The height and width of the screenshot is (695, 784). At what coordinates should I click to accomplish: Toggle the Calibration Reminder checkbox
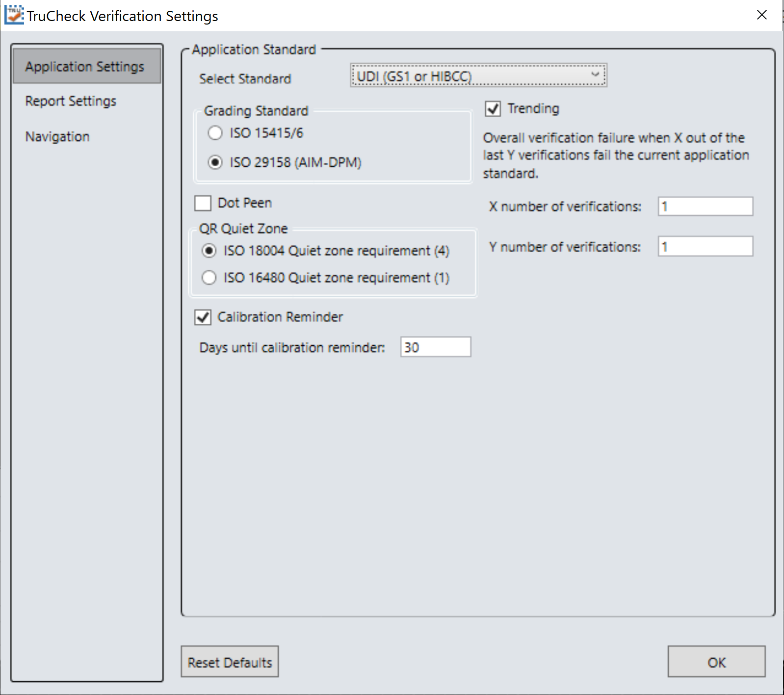(203, 317)
